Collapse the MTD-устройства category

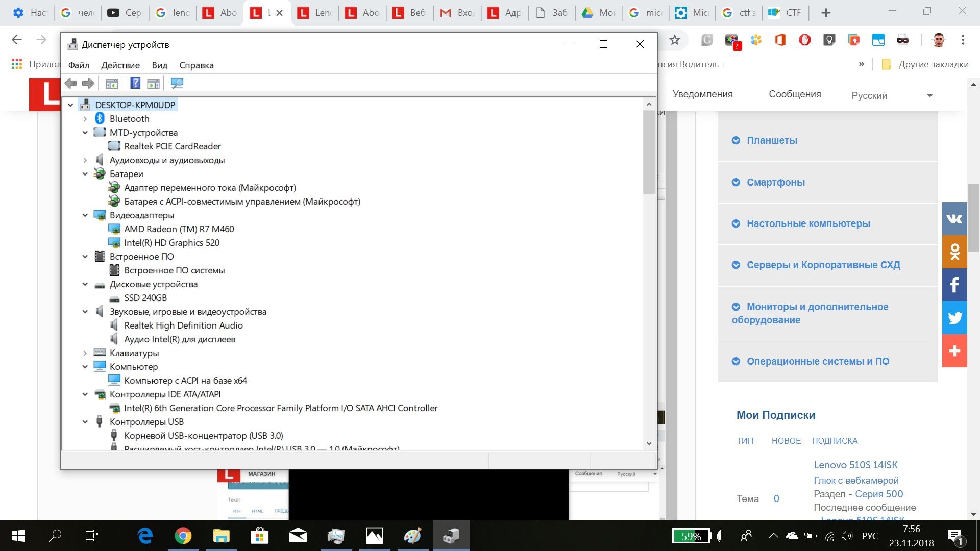pos(85,133)
